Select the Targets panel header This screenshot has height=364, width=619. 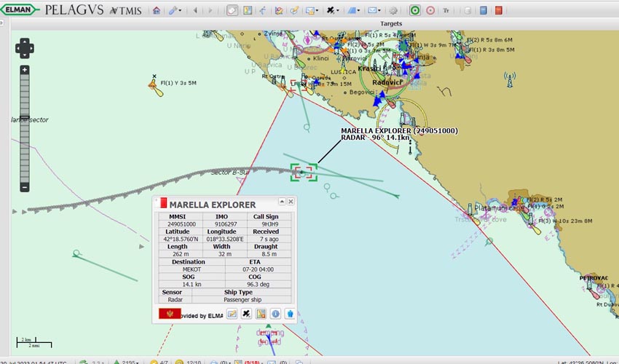click(x=390, y=24)
